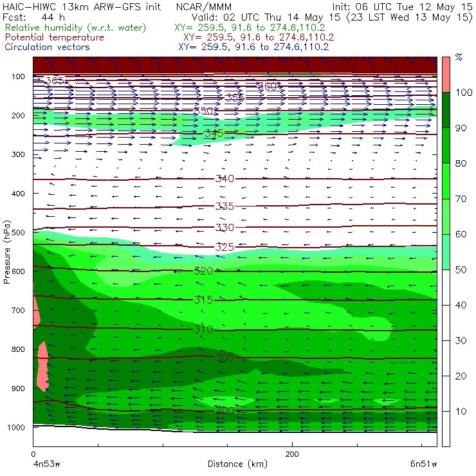Click the '%' unit label above the color bar

coord(459,57)
